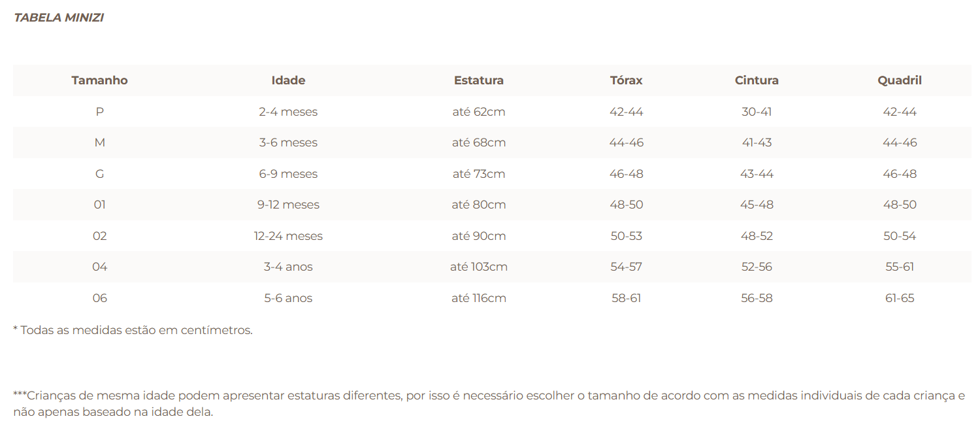Select size 06 row label
The height and width of the screenshot is (423, 980).
[x=100, y=298]
